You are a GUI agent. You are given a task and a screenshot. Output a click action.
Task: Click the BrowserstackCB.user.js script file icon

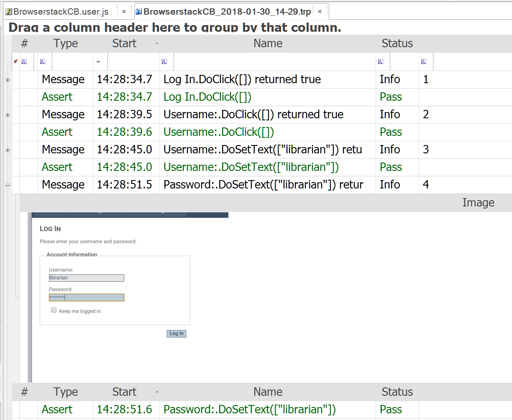(x=9, y=12)
